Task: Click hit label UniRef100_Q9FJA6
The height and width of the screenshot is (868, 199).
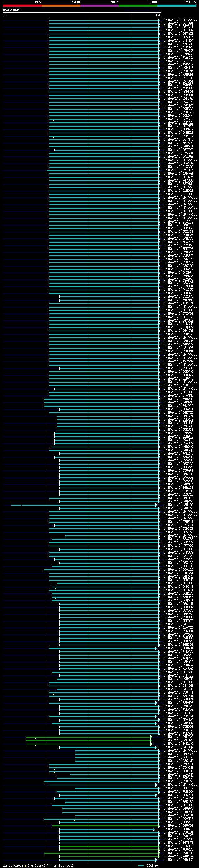Action: (178, 98)
